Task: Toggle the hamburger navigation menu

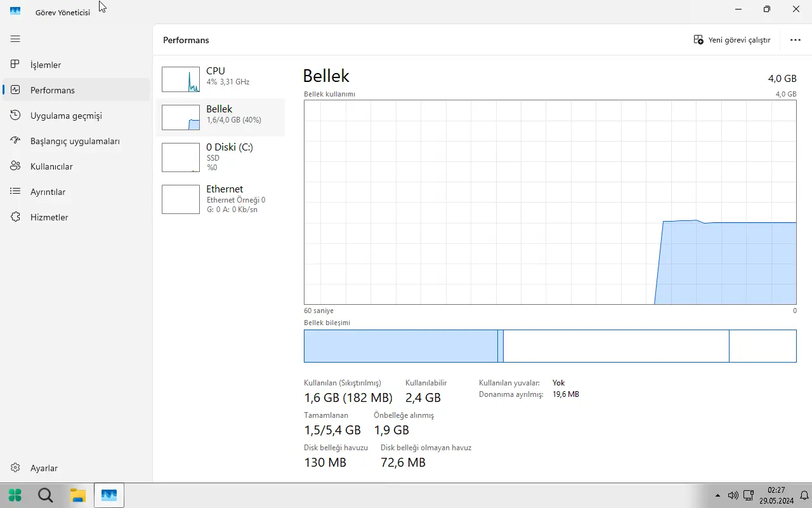Action: (15, 39)
